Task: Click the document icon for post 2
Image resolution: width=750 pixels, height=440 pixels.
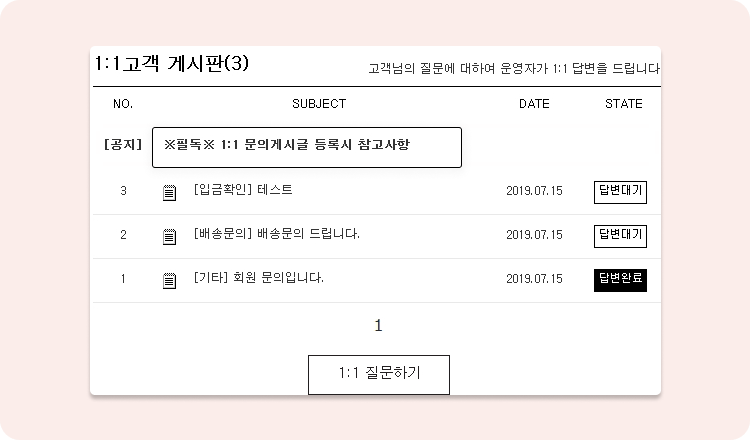Action: click(x=169, y=236)
